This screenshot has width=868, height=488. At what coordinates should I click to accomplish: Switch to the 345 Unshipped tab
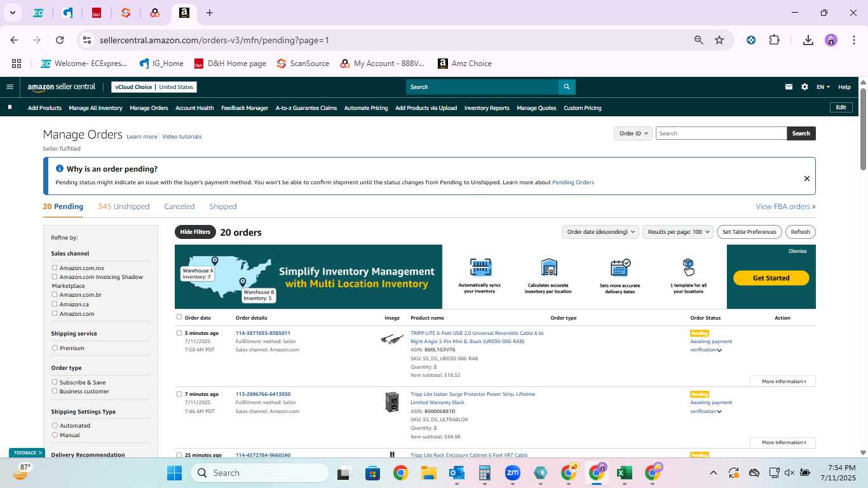coord(124,207)
